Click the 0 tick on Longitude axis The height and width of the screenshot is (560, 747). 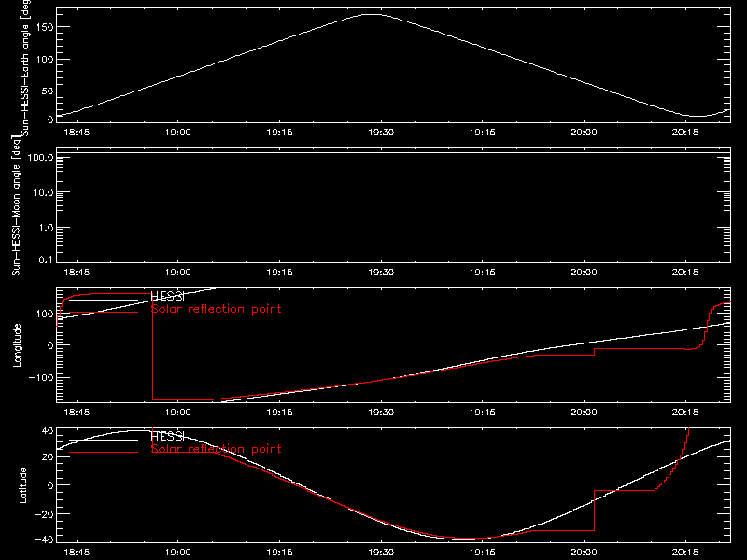pyautogui.click(x=50, y=345)
